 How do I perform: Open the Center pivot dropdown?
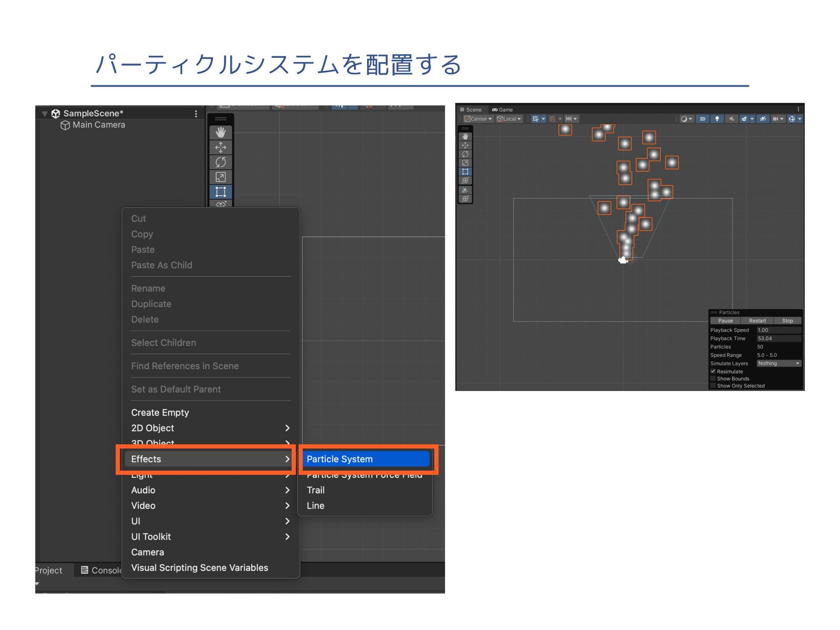tap(478, 119)
